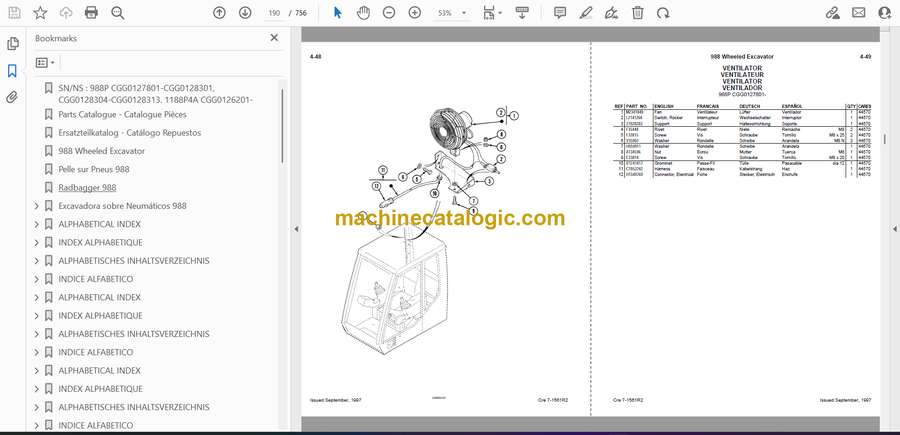Go to next page arrow
900x435 pixels.
click(245, 13)
